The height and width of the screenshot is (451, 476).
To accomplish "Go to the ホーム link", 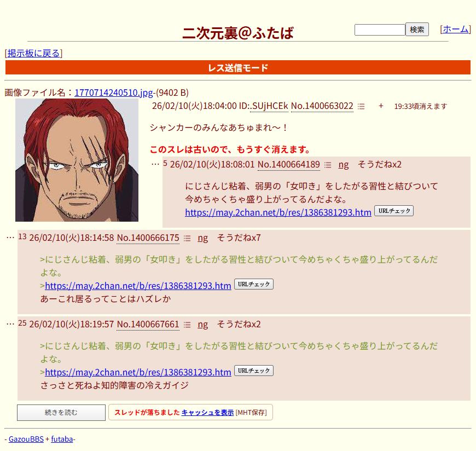I will (x=455, y=29).
